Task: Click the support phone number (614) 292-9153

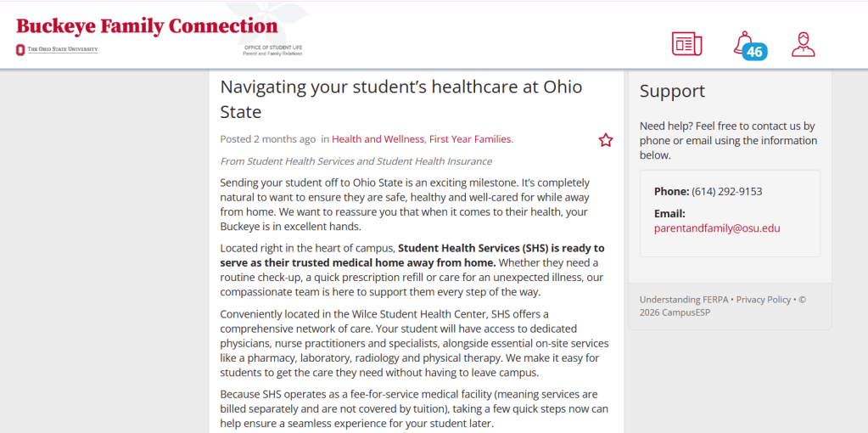Action: click(727, 192)
